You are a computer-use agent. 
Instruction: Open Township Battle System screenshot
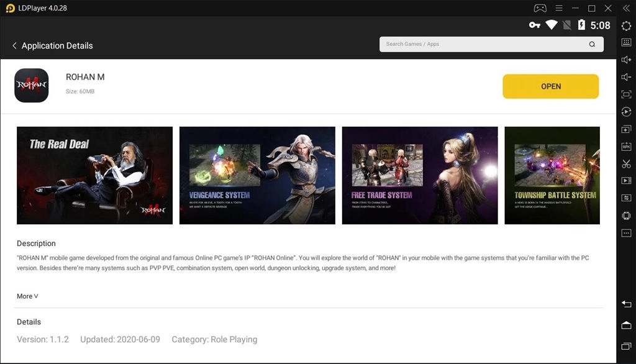point(552,175)
